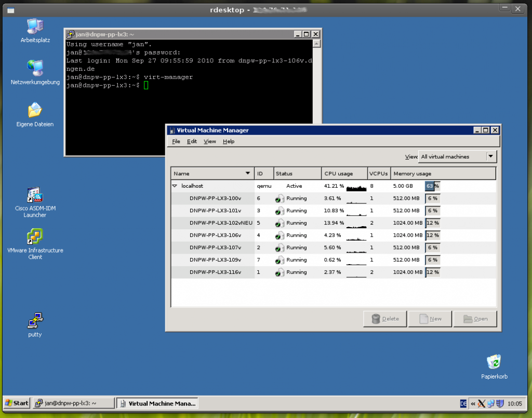Image resolution: width=532 pixels, height=418 pixels.
Task: Click the blue shield icon in the tray
Action: [x=499, y=403]
